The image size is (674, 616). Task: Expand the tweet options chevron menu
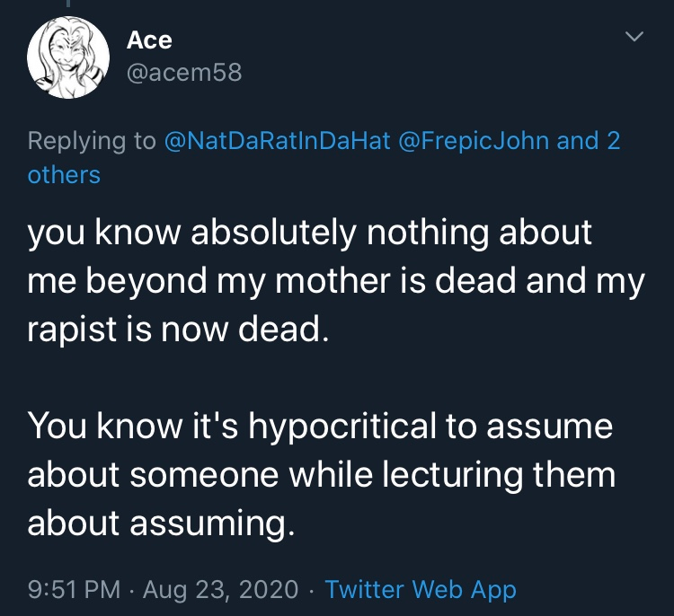pos(634,37)
